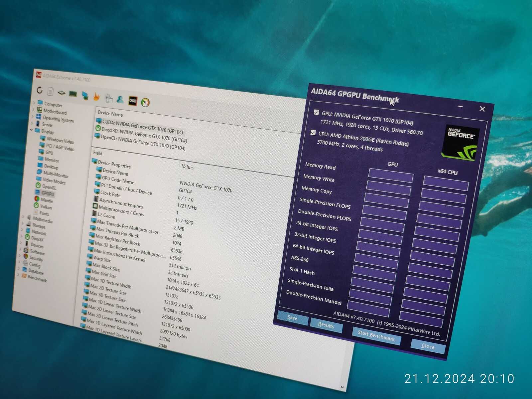Uncheck the GPU NVIDIA GeForce GTX 1070 checkbox
The height and width of the screenshot is (399, 532).
[x=316, y=112]
